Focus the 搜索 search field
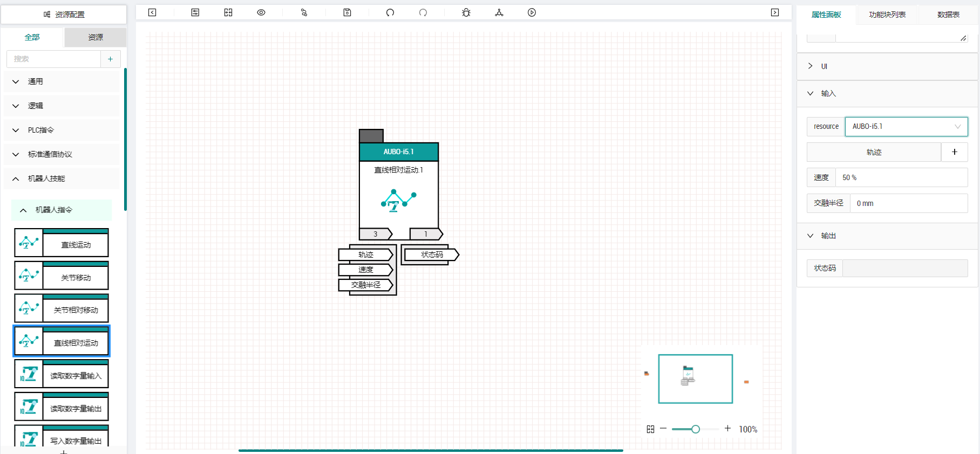This screenshot has width=980, height=454. [x=53, y=59]
